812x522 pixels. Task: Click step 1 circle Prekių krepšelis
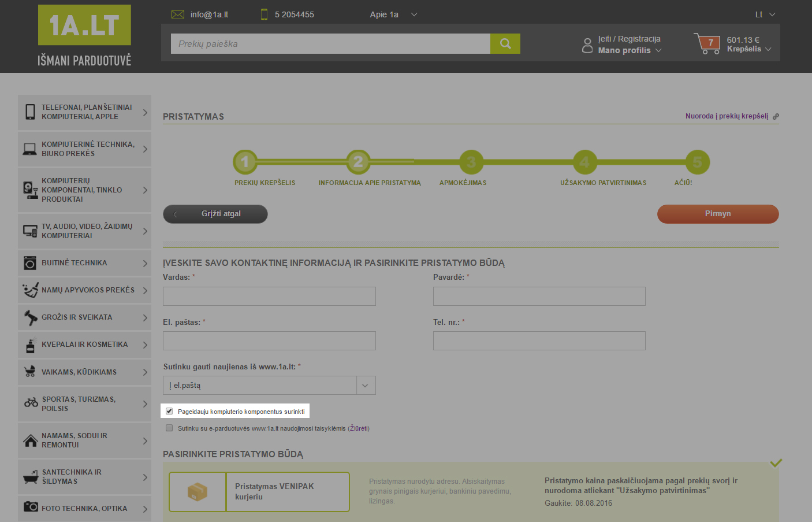point(245,162)
